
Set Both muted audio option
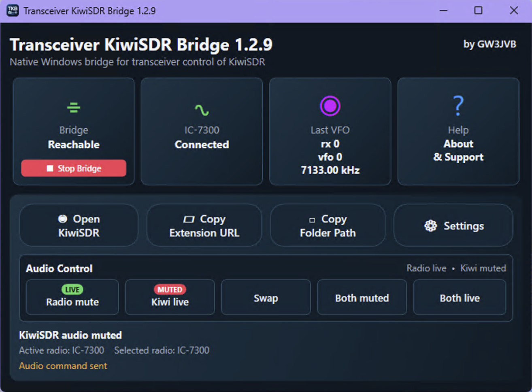tap(362, 297)
